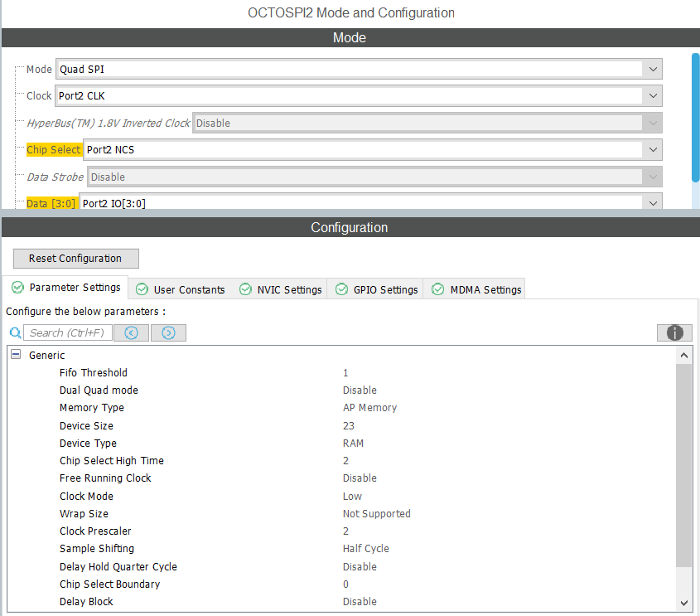Click the Memory Type parameter label

pos(92,407)
